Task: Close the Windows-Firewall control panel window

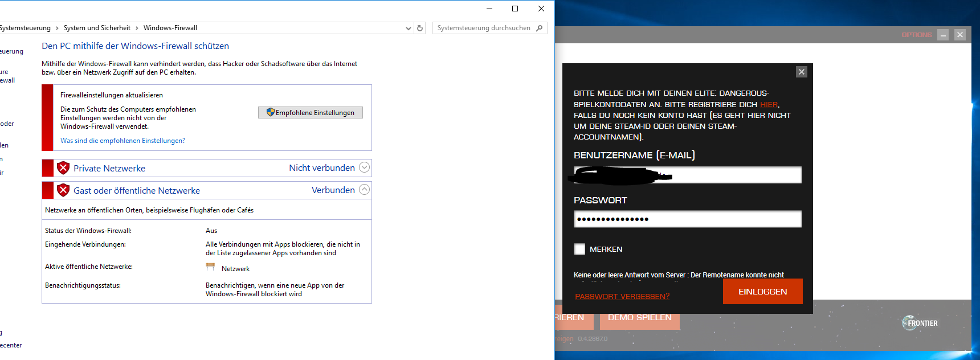Action: [541, 9]
